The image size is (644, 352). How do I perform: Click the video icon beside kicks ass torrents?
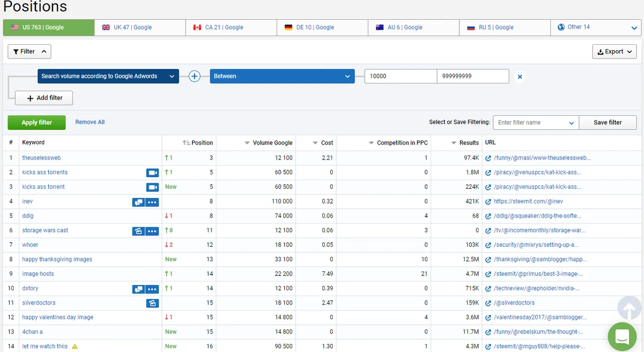pos(152,173)
